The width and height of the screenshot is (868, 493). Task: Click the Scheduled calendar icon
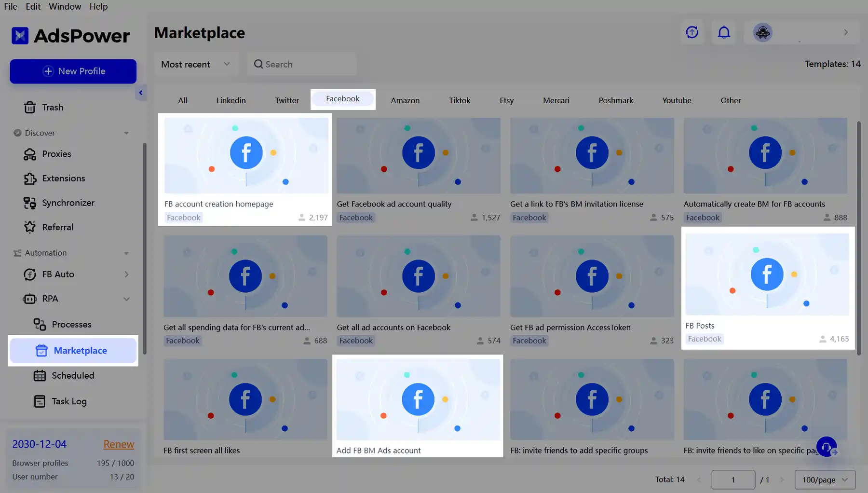click(40, 376)
